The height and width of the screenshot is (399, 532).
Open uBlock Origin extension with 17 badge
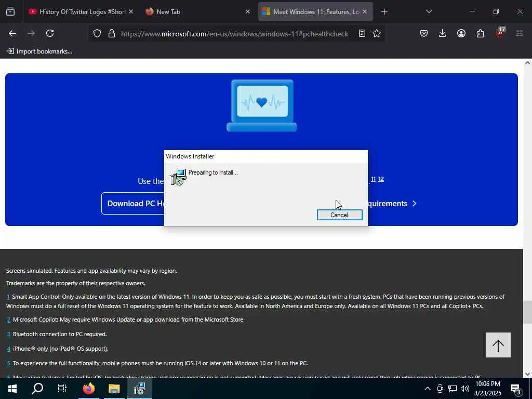tap(500, 33)
